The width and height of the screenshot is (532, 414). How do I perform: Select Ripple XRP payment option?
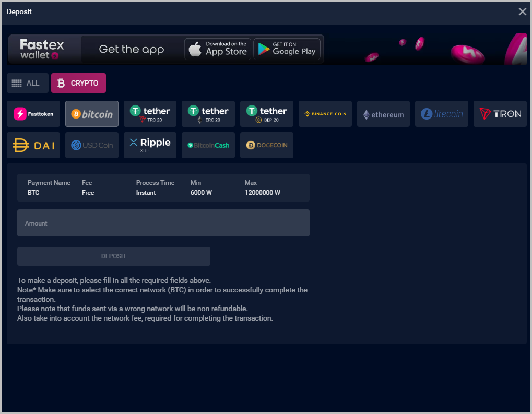pos(150,145)
